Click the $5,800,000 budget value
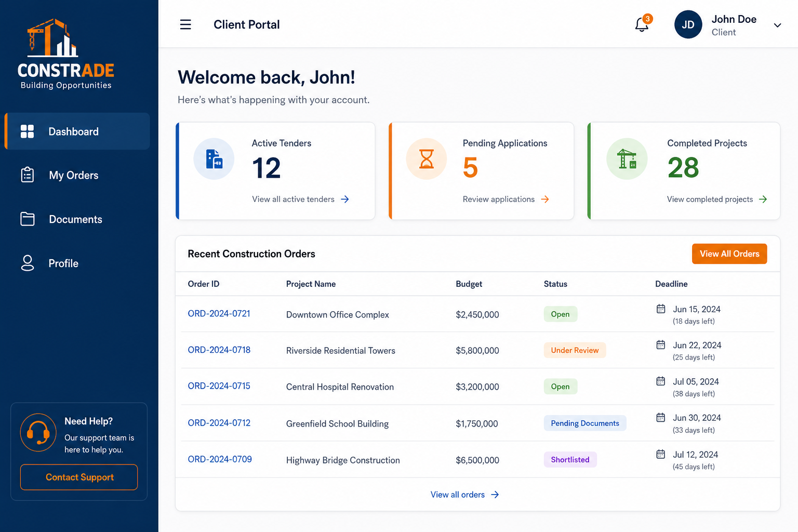Viewport: 798px width, 532px height. point(477,351)
